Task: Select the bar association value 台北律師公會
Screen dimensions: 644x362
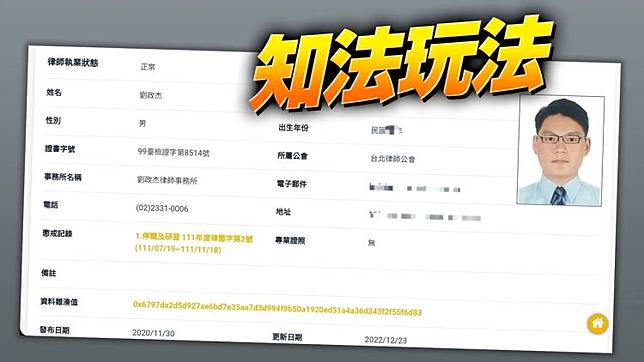Action: [x=393, y=159]
